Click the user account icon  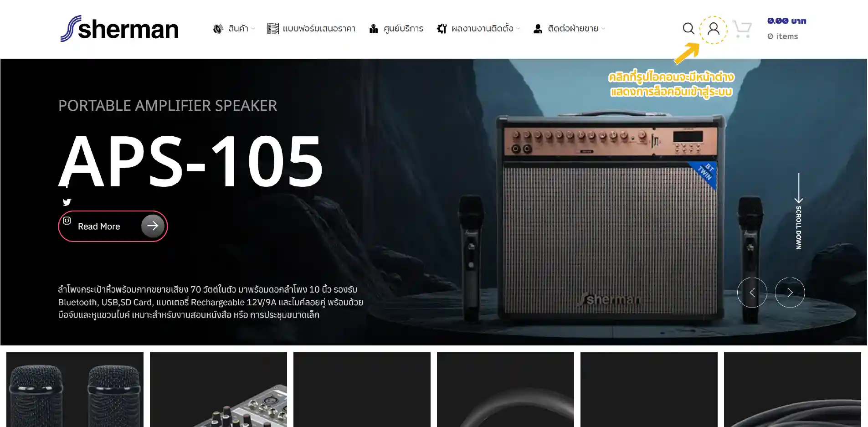[714, 29]
